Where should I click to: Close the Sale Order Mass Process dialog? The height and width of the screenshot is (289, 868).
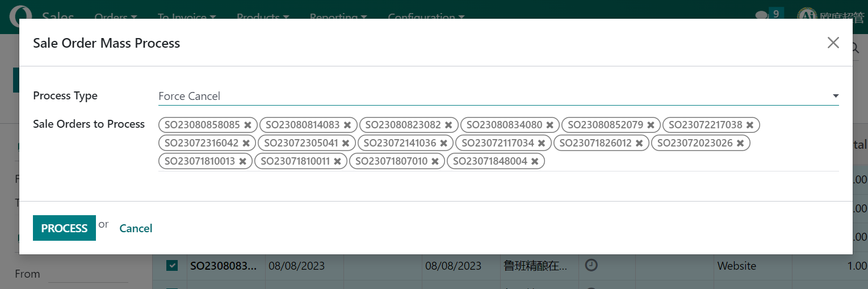coord(833,43)
